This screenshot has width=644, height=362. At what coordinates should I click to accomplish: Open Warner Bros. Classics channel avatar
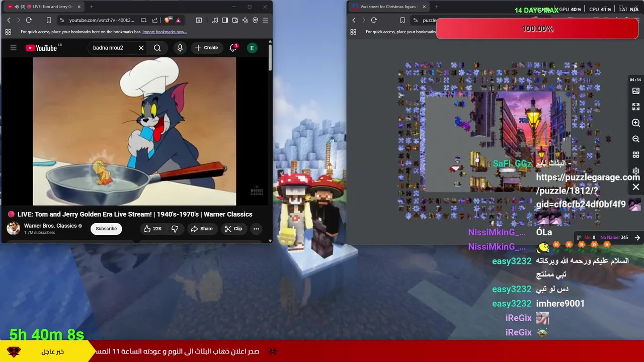click(14, 228)
